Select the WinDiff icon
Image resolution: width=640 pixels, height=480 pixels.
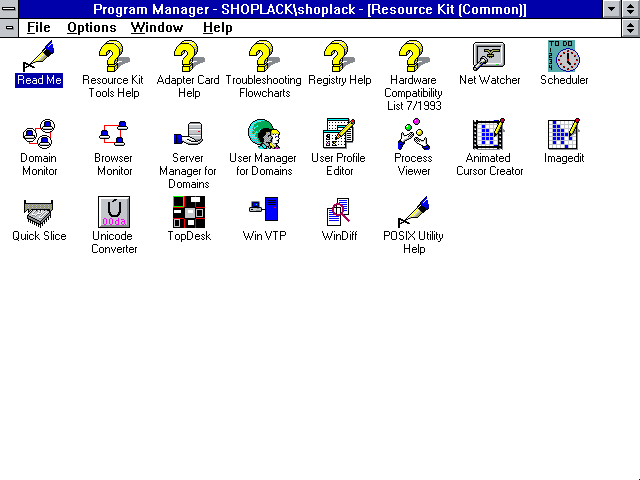339,212
